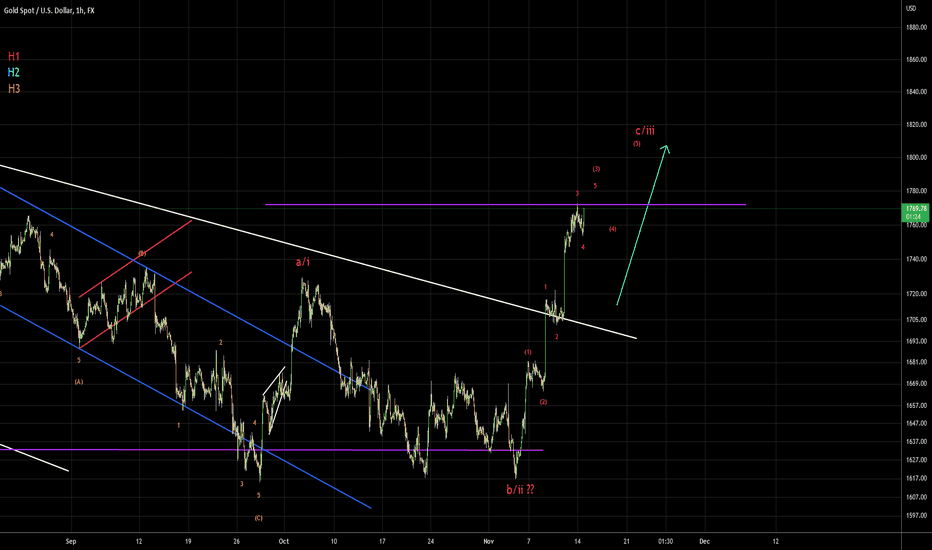Click the red (4) wave label

[612, 229]
